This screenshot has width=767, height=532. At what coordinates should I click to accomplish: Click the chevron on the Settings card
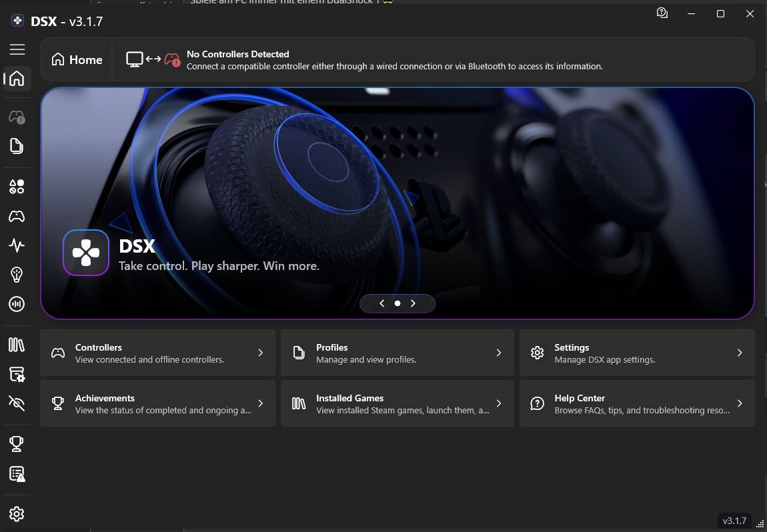pyautogui.click(x=740, y=353)
